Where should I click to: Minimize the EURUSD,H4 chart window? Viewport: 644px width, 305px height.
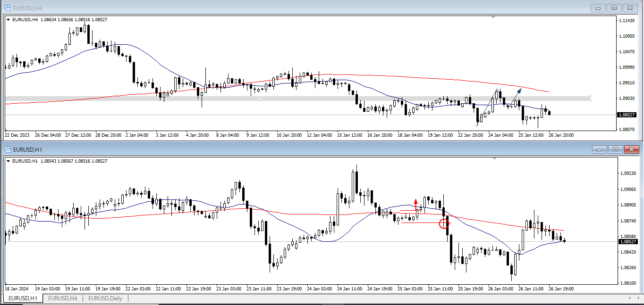(x=598, y=8)
